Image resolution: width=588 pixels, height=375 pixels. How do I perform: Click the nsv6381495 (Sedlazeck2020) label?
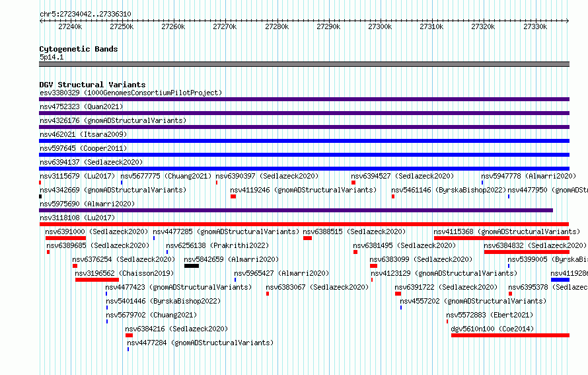click(x=404, y=245)
